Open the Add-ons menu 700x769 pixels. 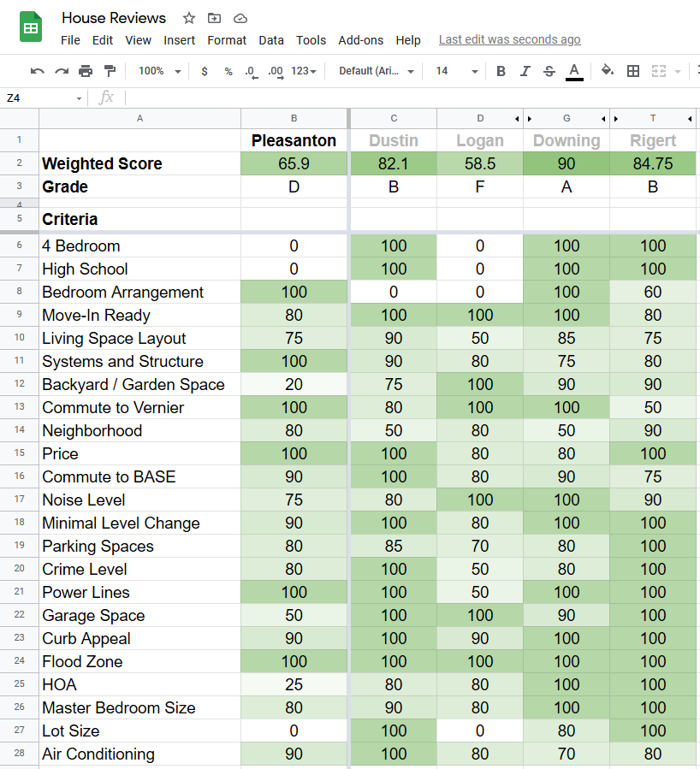coord(360,40)
